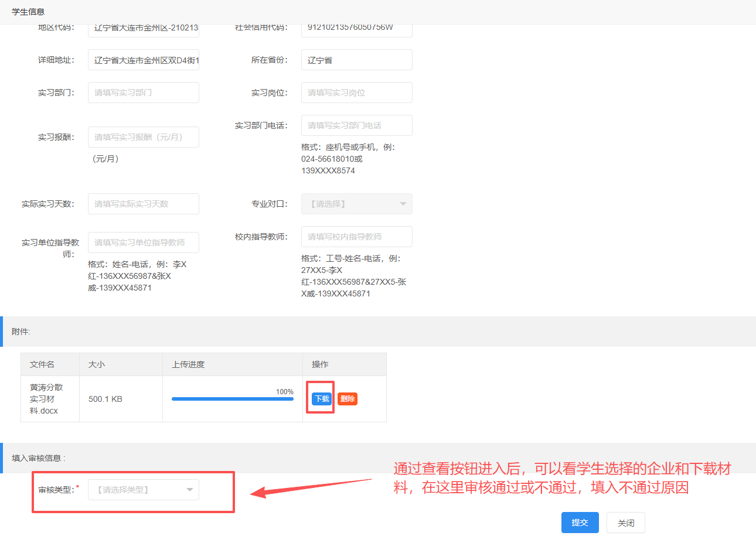Focus the 实习单位指导教师 input field

tap(143, 243)
